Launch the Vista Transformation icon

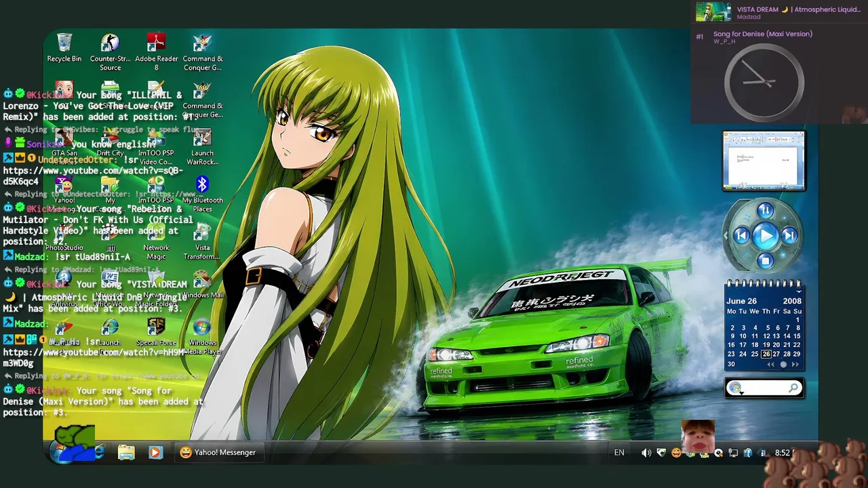pyautogui.click(x=202, y=241)
